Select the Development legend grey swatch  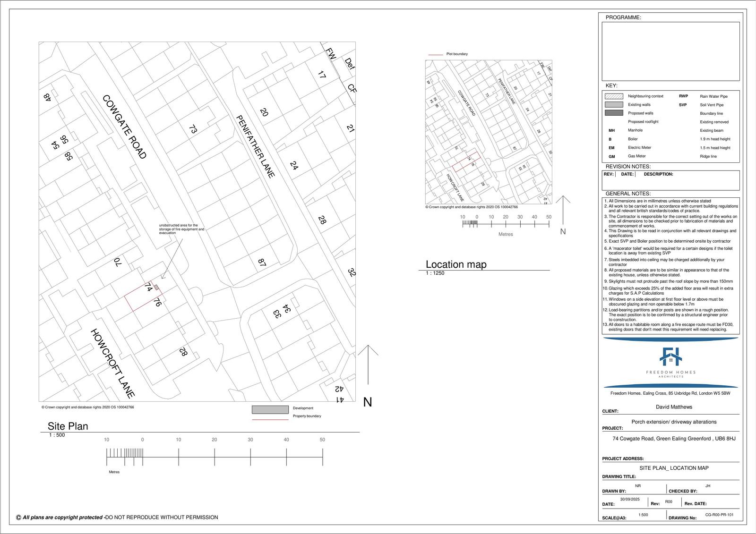click(270, 409)
